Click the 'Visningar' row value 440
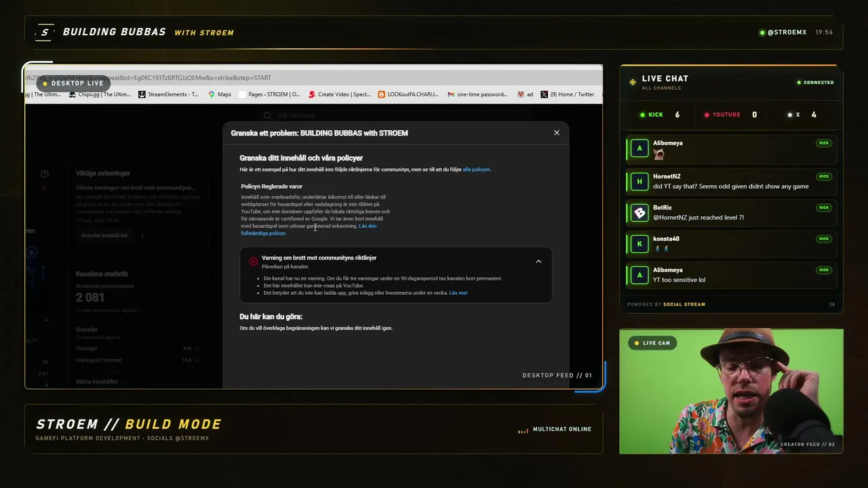 (187, 348)
